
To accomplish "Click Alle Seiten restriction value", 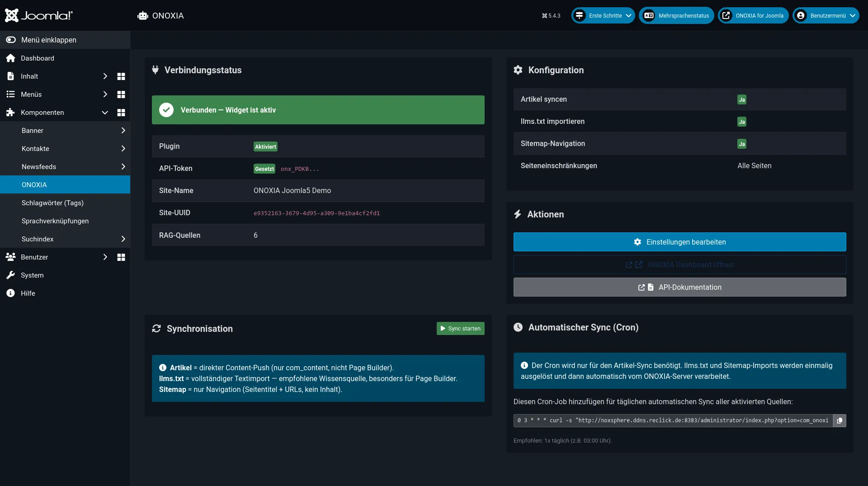I will (755, 166).
